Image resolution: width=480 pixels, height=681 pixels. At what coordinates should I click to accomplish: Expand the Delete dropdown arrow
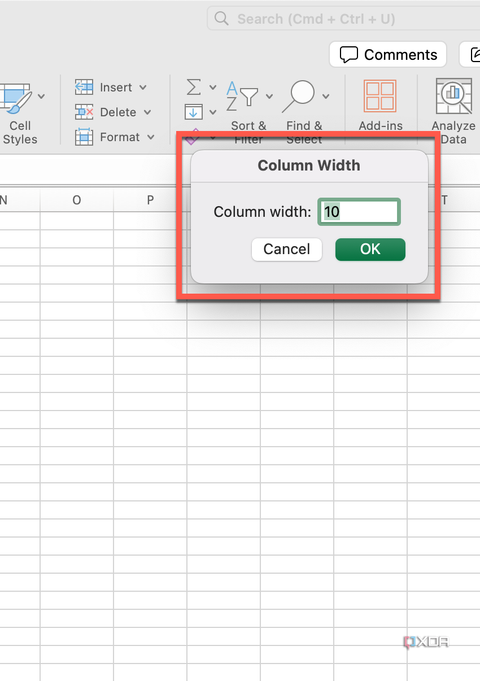pyautogui.click(x=147, y=112)
